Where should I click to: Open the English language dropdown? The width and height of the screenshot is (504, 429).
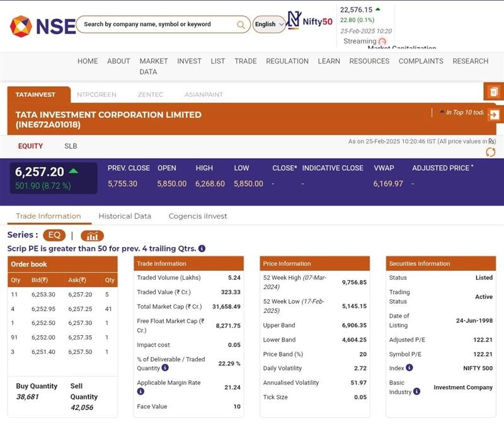[x=269, y=25]
